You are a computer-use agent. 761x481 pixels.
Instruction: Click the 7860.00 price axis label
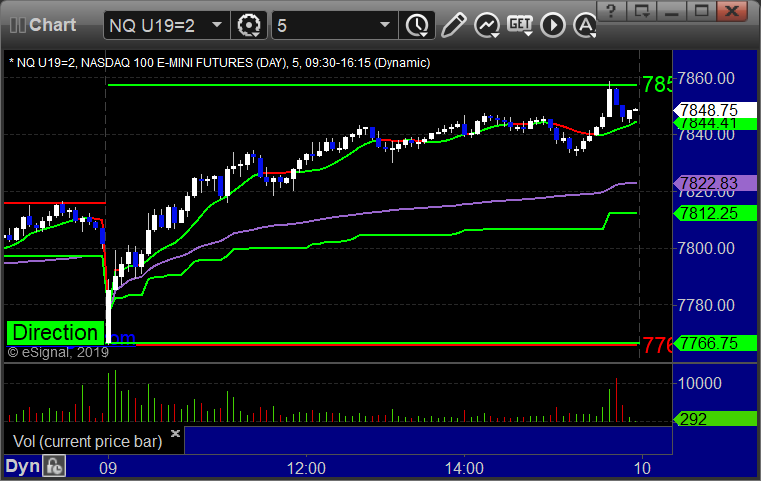(x=706, y=78)
